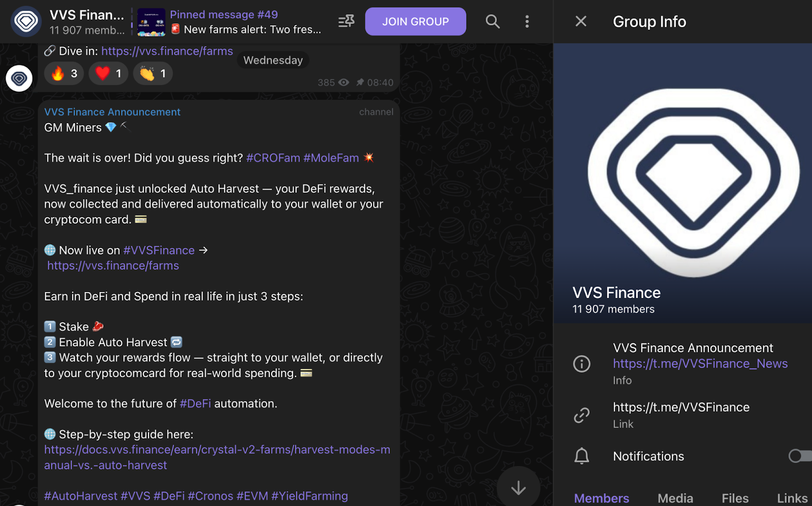The width and height of the screenshot is (812, 506).
Task: Click the Wednesday date label
Action: click(273, 60)
